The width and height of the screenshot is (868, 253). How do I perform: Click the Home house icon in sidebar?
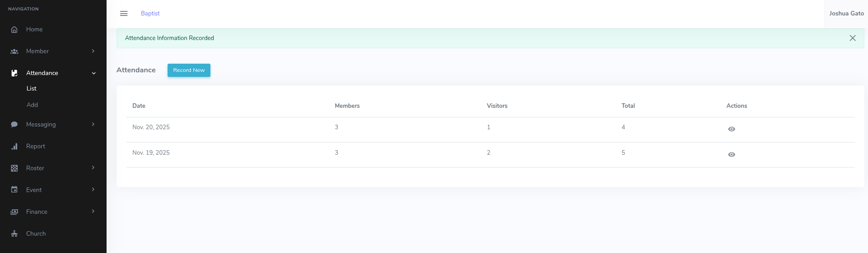14,30
